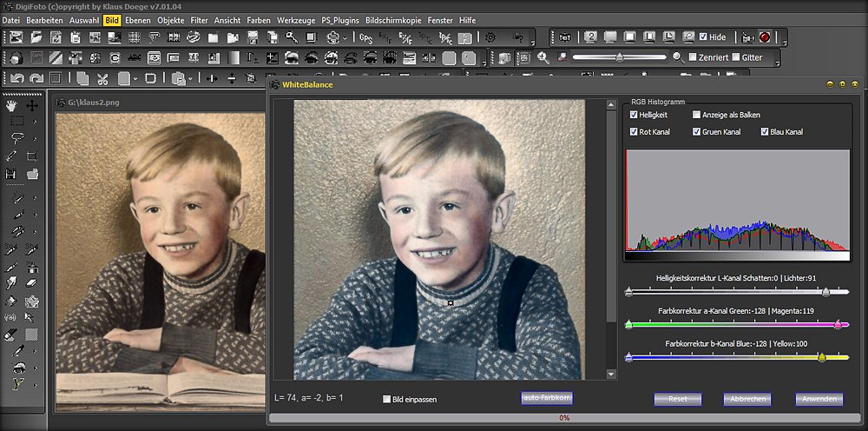Select the Move tool with four arrows

coord(32,105)
